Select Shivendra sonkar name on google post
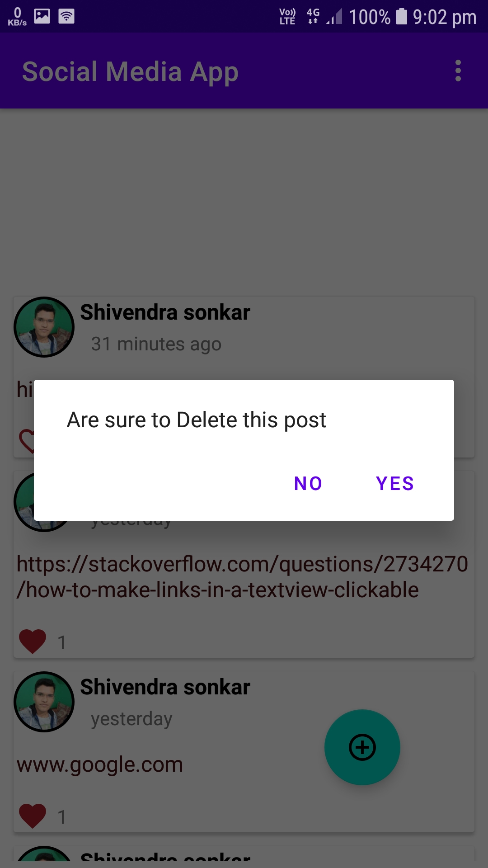 [165, 687]
